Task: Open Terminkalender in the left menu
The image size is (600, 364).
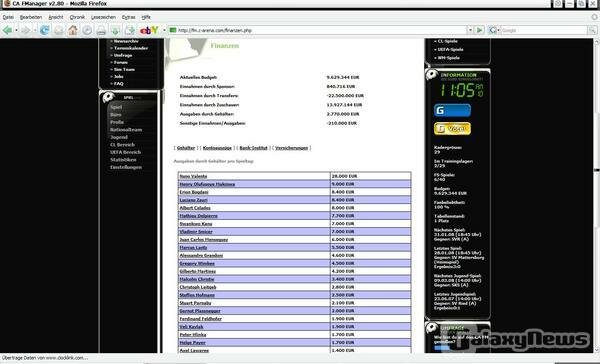Action: click(x=131, y=48)
